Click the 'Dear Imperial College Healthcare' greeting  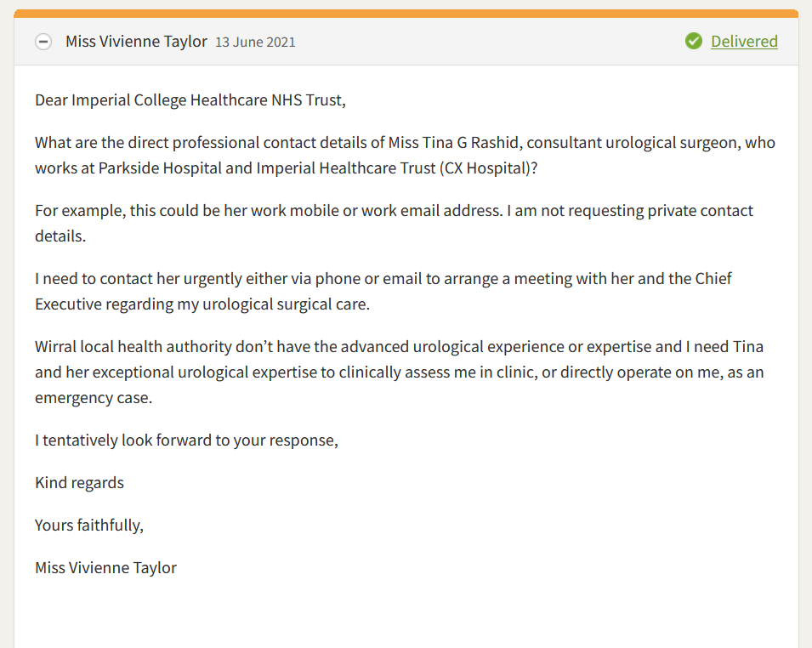(190, 100)
